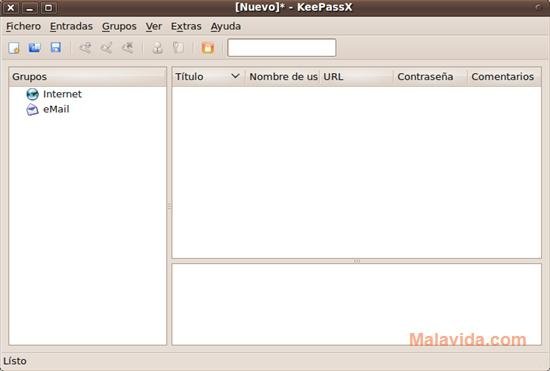Click the Copy Username to clipboard icon
This screenshot has width=550, height=371.
[157, 48]
